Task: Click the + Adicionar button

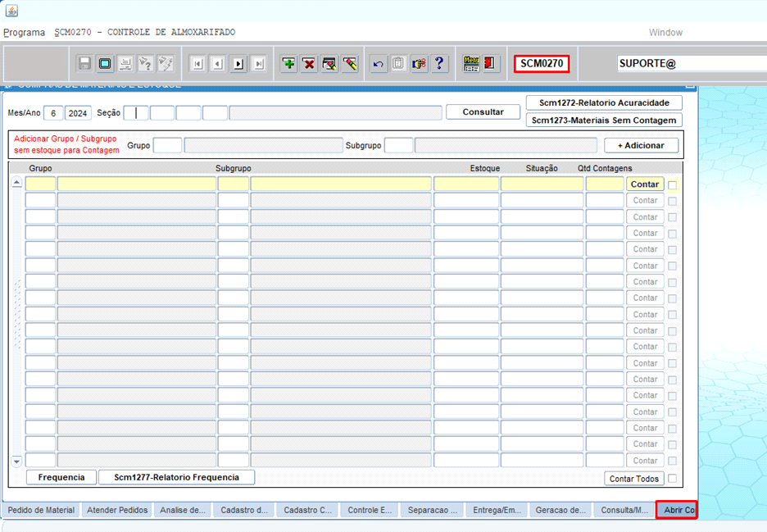Action: pos(642,145)
